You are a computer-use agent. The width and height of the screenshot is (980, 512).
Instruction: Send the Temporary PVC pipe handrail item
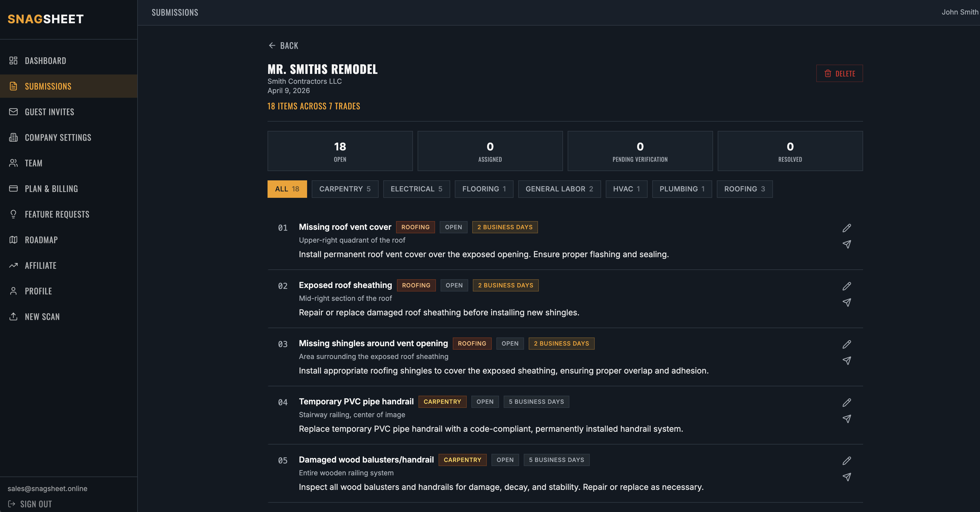click(847, 419)
